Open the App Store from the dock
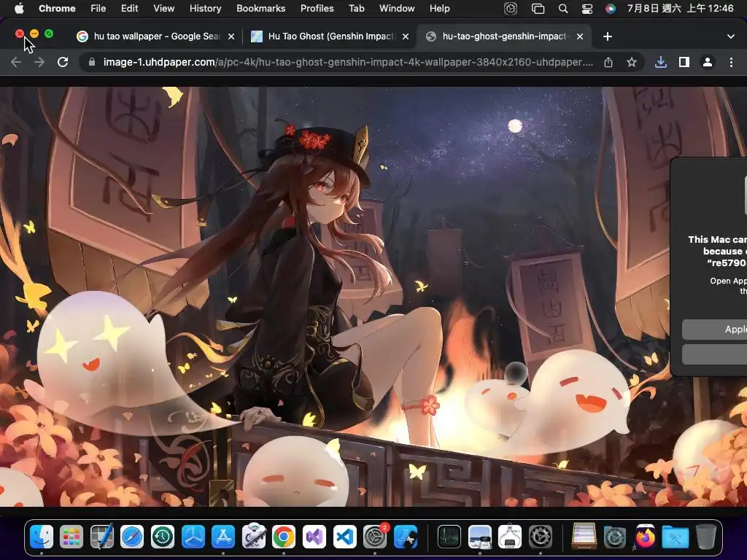The width and height of the screenshot is (747, 560). [223, 537]
